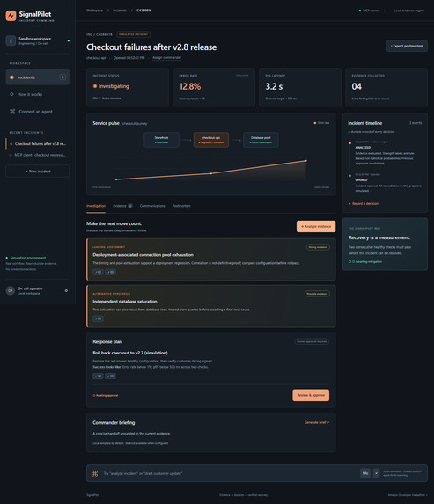Screen dimensions: 434x504
Task: Select the Database pool service node
Action: coord(261,140)
